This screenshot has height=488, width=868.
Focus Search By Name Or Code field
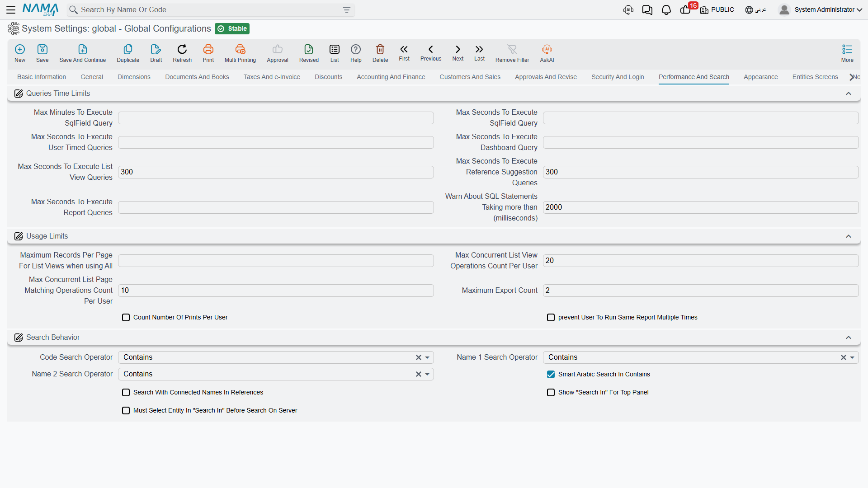click(x=210, y=10)
